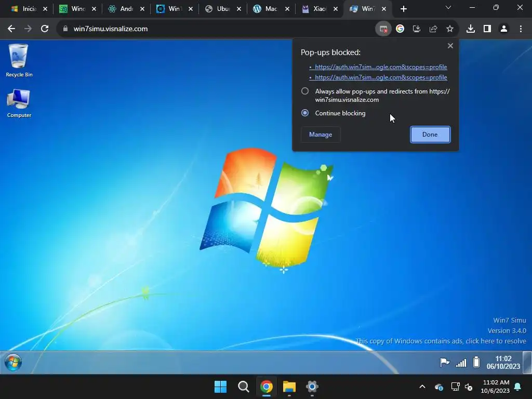This screenshot has width=532, height=399.
Task: Open the Google icon in the address bar
Action: click(400, 29)
